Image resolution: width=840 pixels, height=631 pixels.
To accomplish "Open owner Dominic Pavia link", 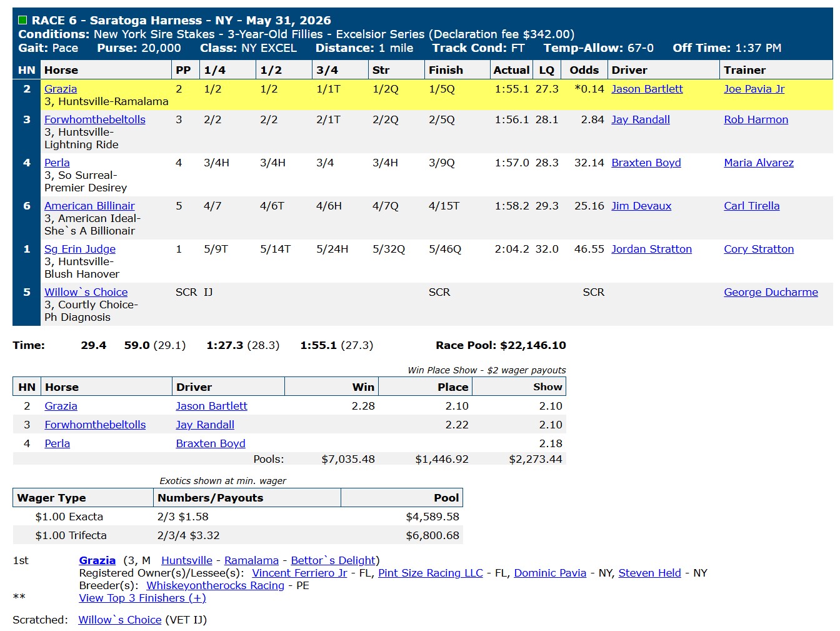I will (x=550, y=573).
